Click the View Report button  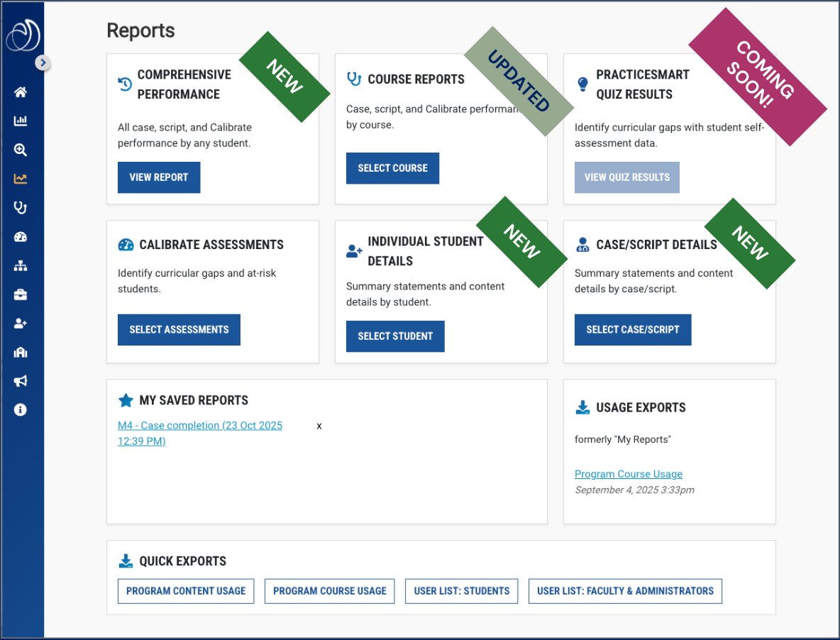159,177
